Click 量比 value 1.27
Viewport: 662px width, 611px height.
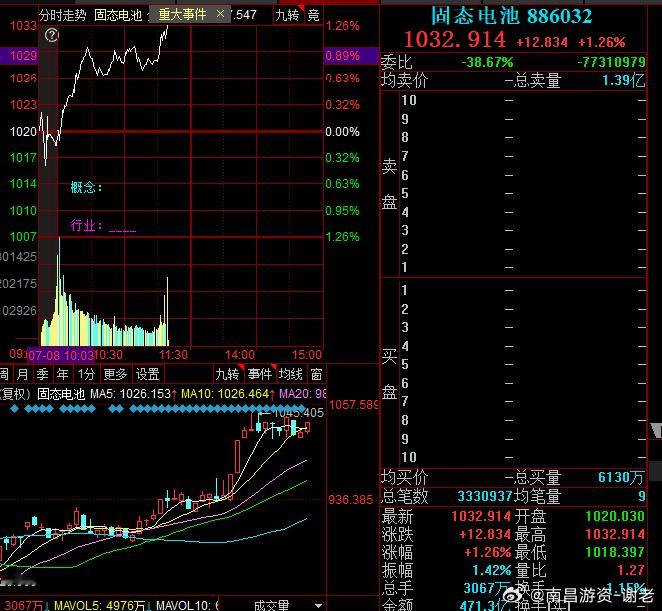[x=631, y=570]
